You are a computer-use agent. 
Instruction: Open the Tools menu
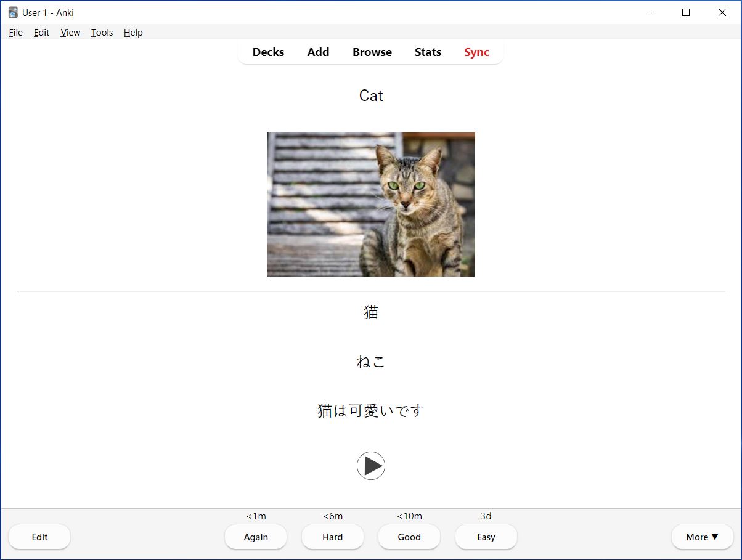[x=102, y=33]
